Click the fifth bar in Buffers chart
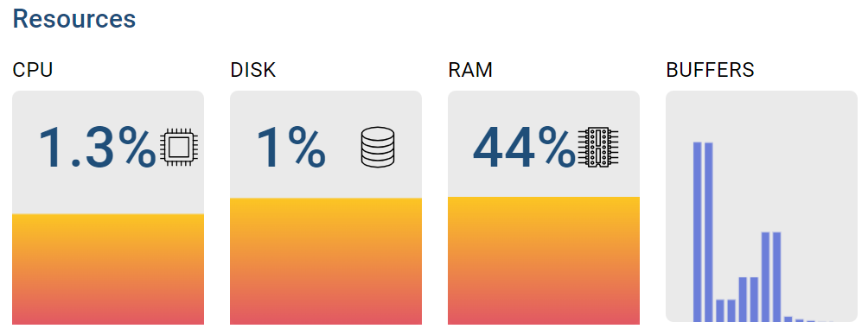The height and width of the screenshot is (335, 868). [x=743, y=300]
